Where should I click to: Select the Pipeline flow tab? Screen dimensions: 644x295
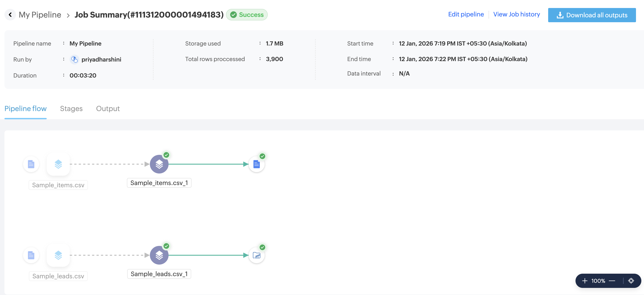26,109
